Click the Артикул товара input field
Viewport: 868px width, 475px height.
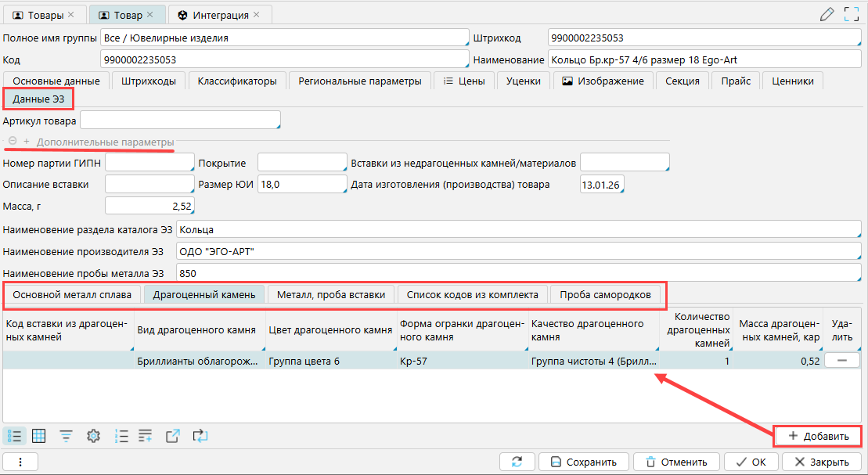pyautogui.click(x=180, y=121)
